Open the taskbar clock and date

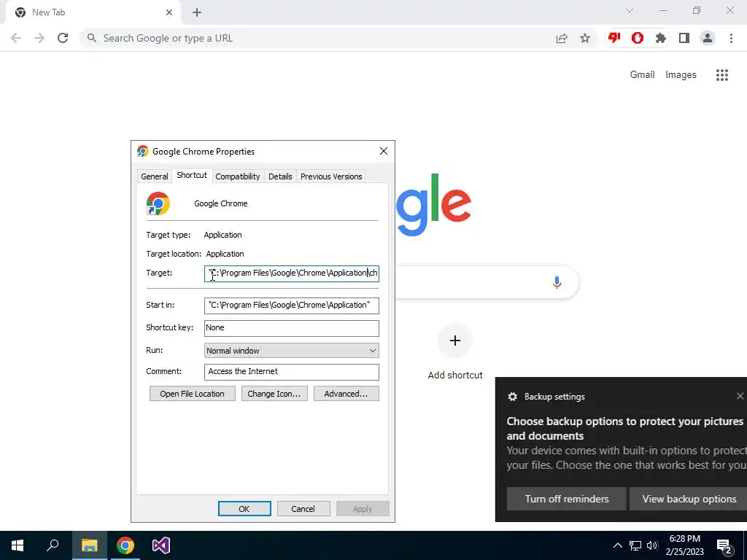(684, 545)
